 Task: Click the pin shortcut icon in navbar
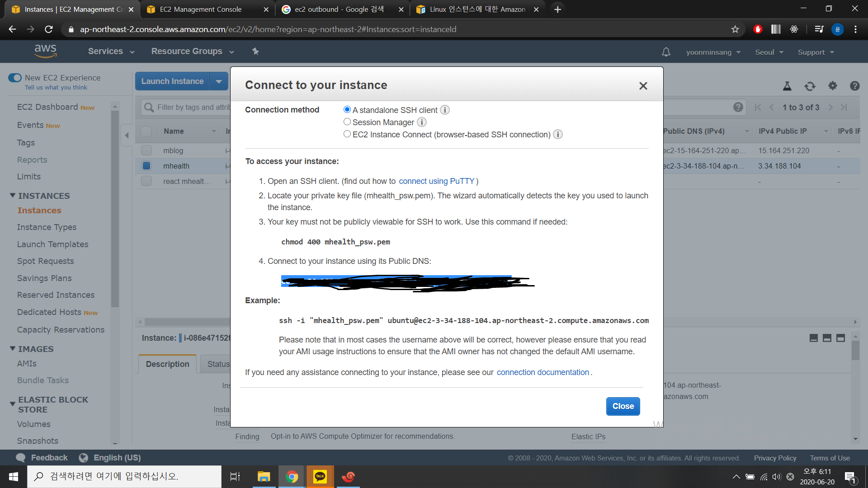[255, 52]
